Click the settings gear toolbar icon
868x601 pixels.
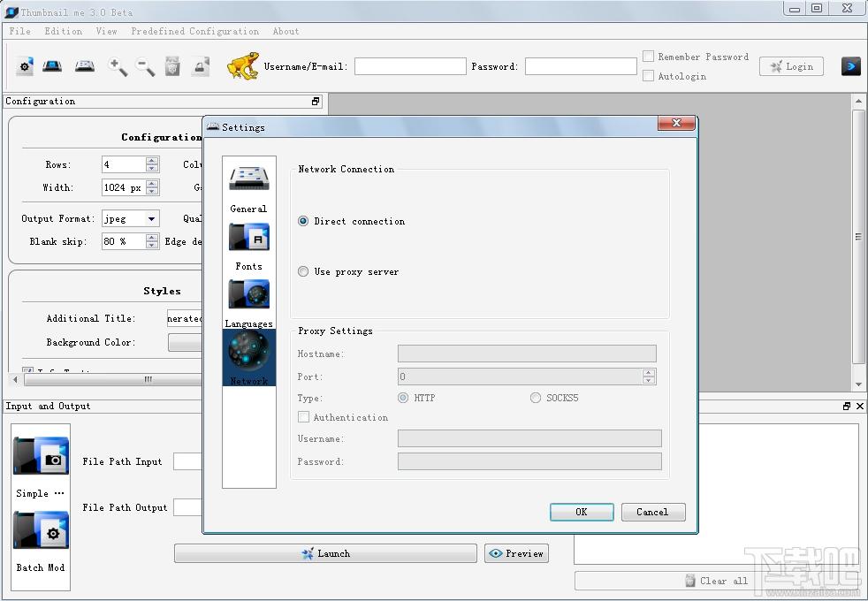[x=24, y=66]
